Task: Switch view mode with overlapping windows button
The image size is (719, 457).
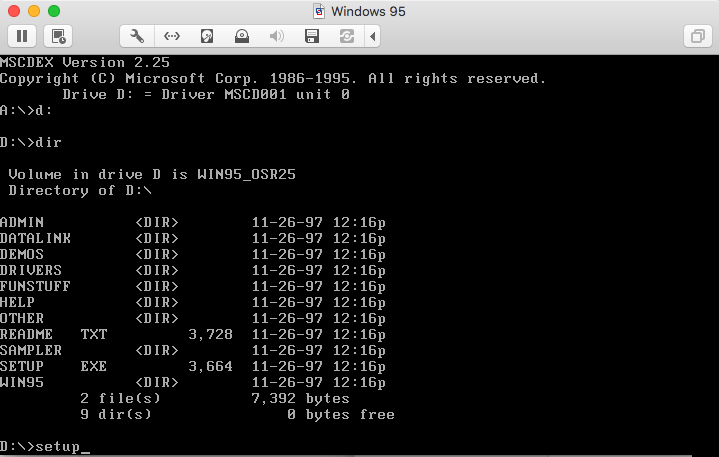Action: coord(696,36)
